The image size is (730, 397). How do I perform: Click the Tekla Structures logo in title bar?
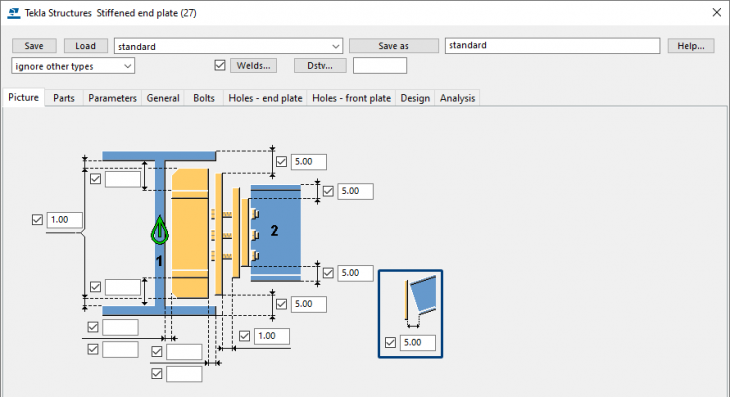click(14, 13)
